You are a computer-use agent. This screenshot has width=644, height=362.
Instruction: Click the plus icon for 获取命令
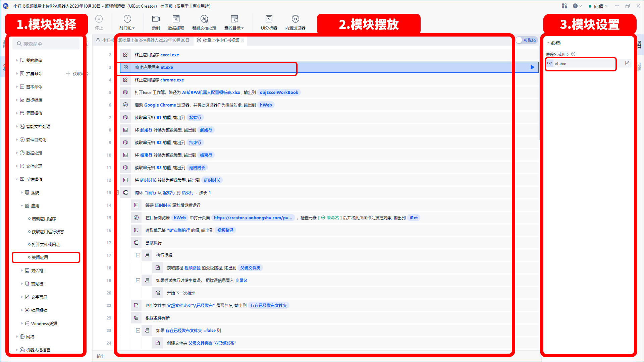[x=68, y=73]
